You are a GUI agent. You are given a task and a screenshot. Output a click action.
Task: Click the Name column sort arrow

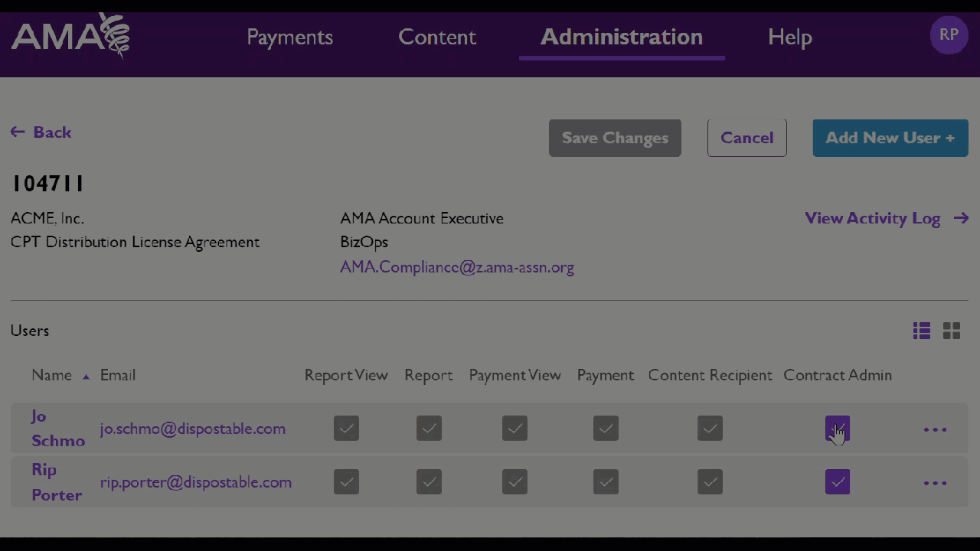(86, 376)
